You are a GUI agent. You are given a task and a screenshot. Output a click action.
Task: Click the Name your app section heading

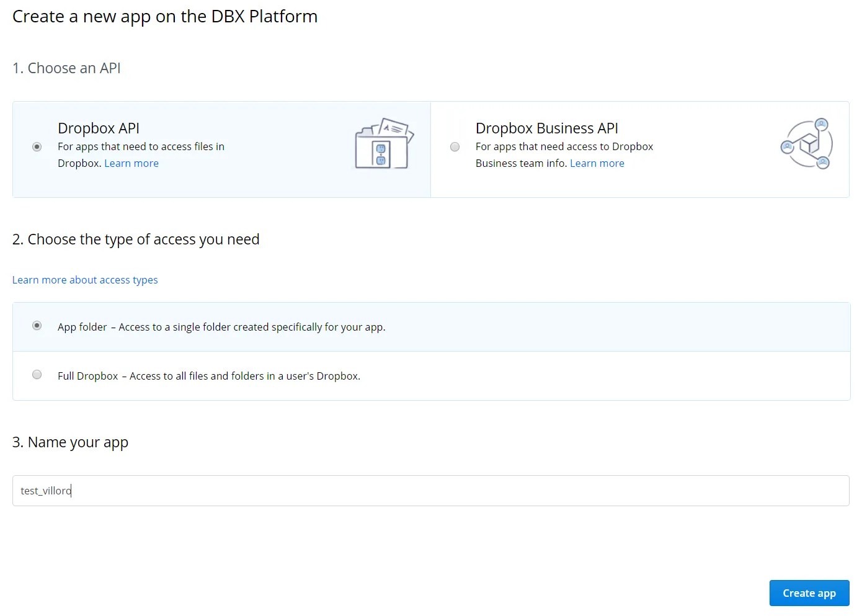tap(70, 442)
